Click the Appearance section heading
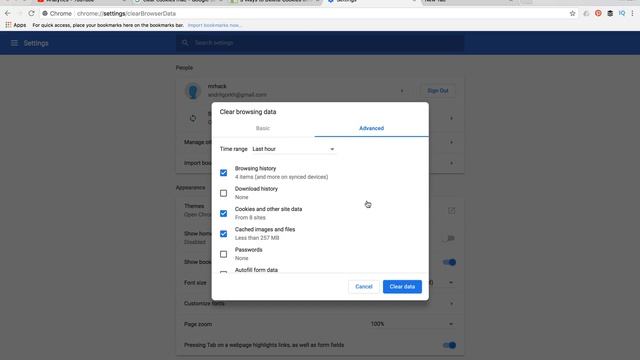Screen dimensions: 640x360 pyautogui.click(x=191, y=188)
